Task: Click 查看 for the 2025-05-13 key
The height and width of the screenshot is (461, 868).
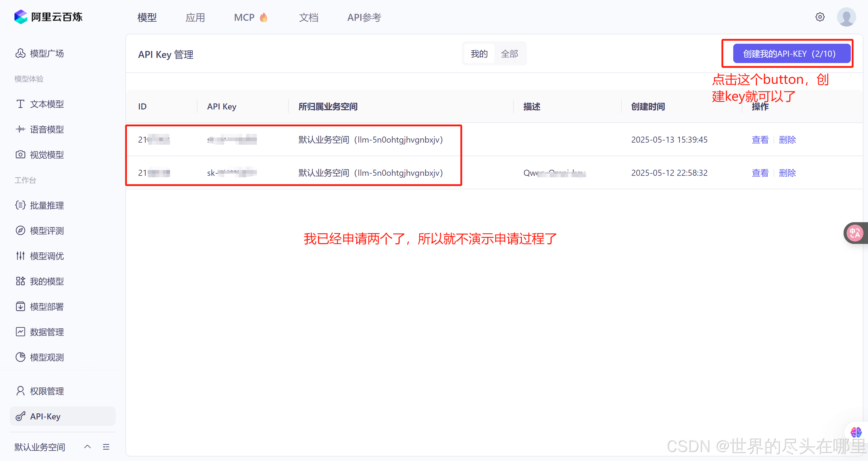Action: pos(760,140)
